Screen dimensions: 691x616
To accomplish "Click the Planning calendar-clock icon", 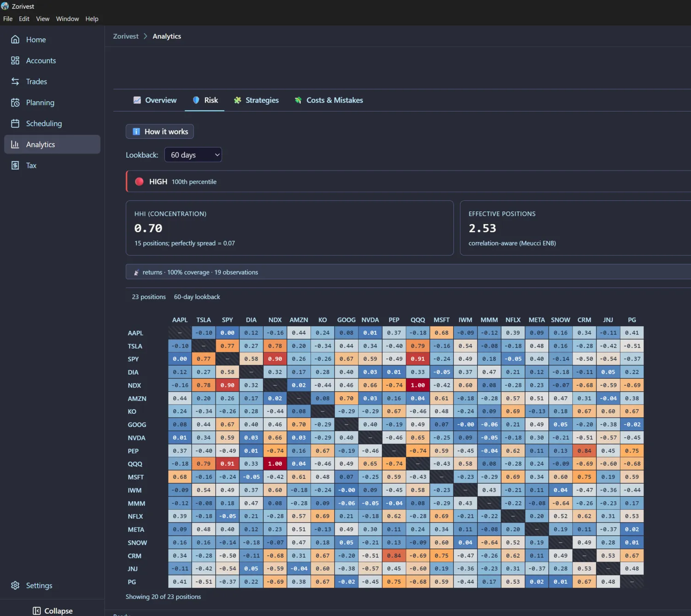I will pos(15,102).
